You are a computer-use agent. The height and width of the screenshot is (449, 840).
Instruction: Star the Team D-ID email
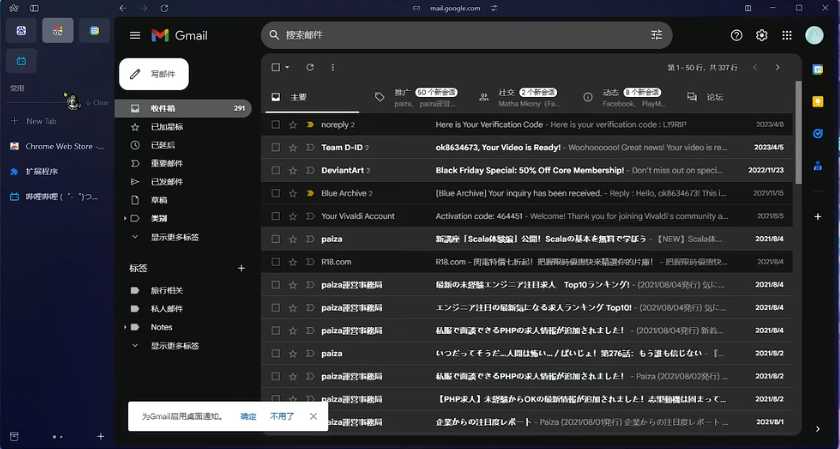pyautogui.click(x=293, y=147)
